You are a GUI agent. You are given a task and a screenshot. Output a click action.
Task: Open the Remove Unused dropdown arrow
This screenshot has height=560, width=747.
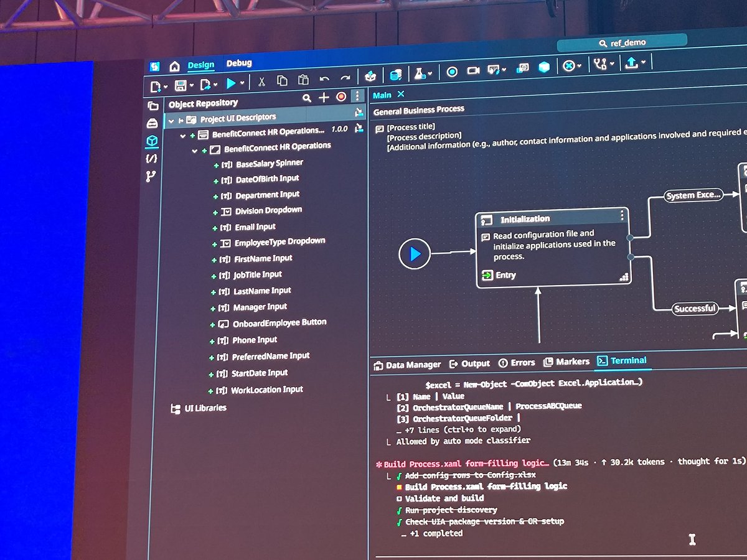(580, 66)
